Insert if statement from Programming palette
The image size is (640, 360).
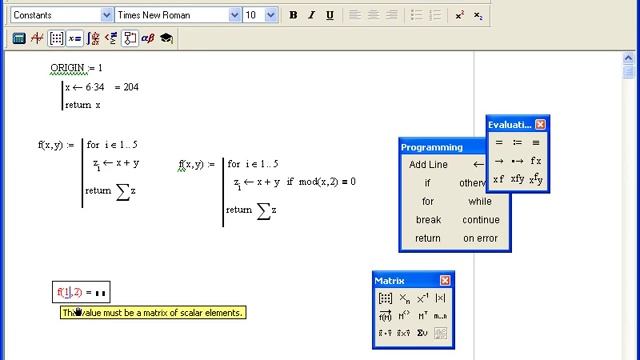[427, 183]
